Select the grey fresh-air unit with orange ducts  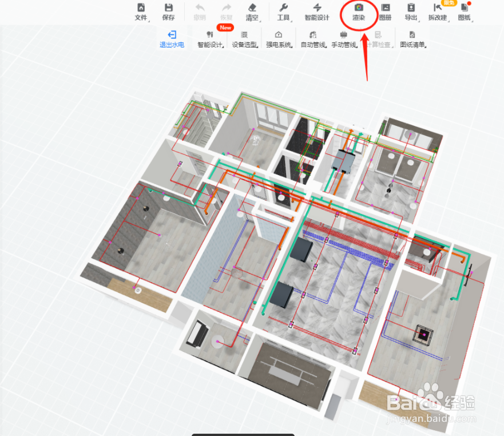click(x=343, y=161)
